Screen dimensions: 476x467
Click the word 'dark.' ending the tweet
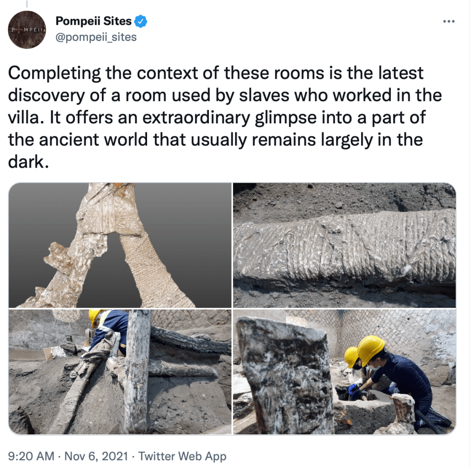click(x=28, y=162)
